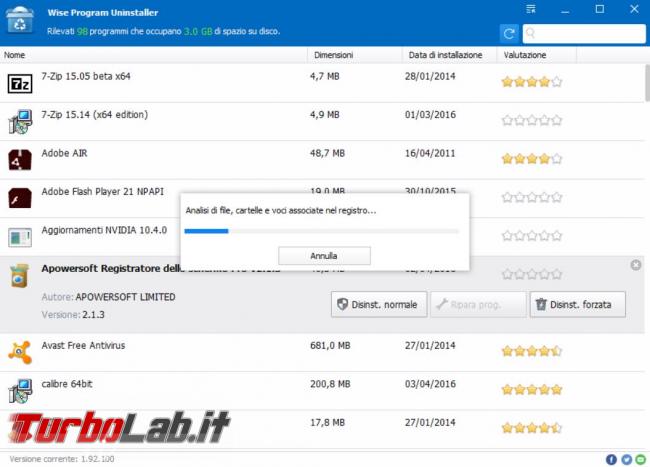Select the Adobe AIR name text

(x=64, y=153)
